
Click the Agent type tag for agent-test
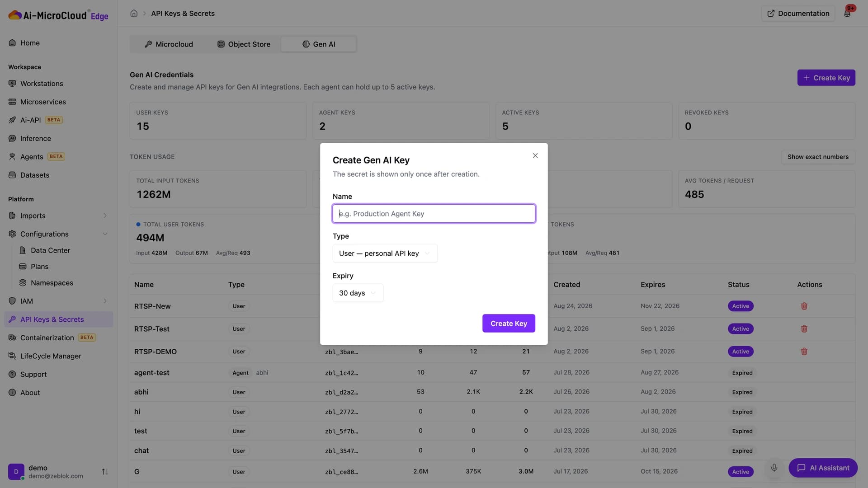click(x=241, y=373)
